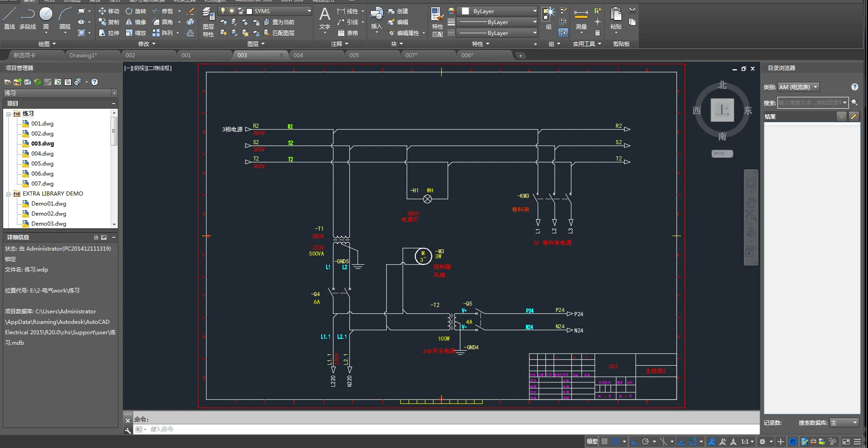The width and height of the screenshot is (868, 448).
Task: Click Match Properties (特性匹配) tool
Action: click(438, 22)
